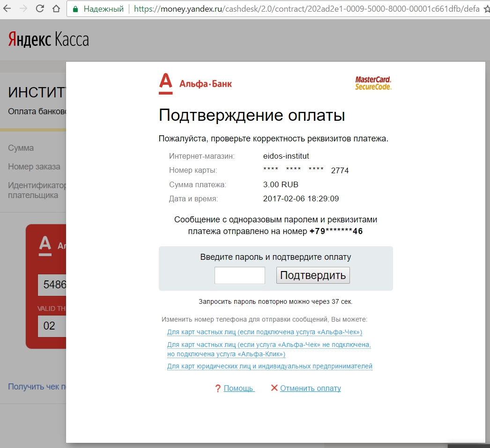Click the Номер карты label

click(193, 170)
